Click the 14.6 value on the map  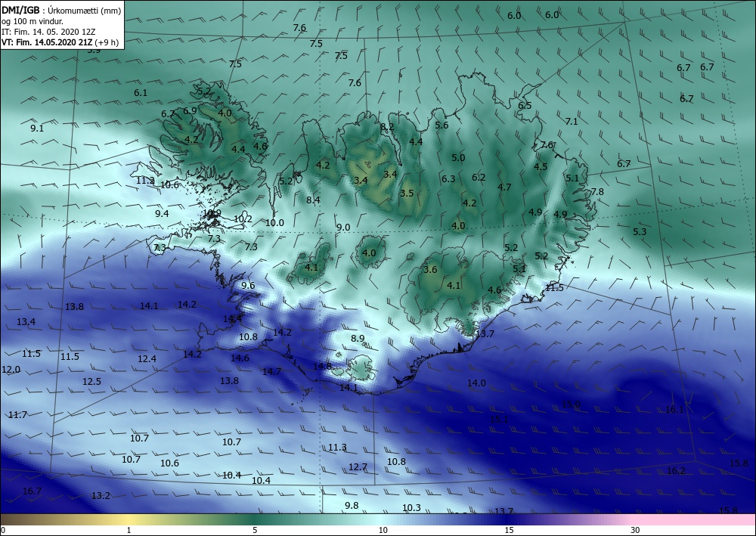(x=240, y=358)
